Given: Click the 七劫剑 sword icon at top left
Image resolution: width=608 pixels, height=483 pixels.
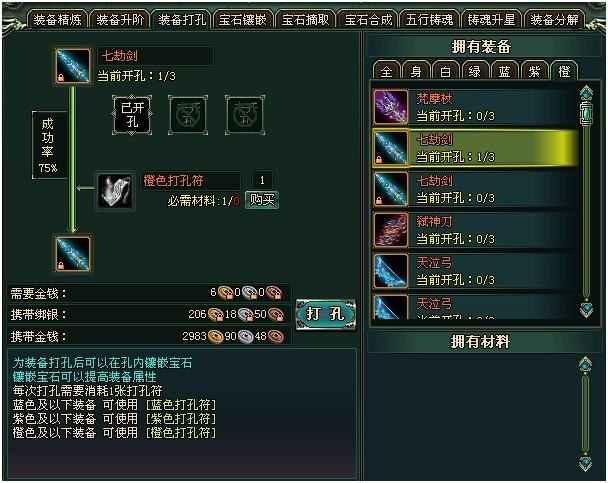Looking at the screenshot, I should tap(73, 66).
